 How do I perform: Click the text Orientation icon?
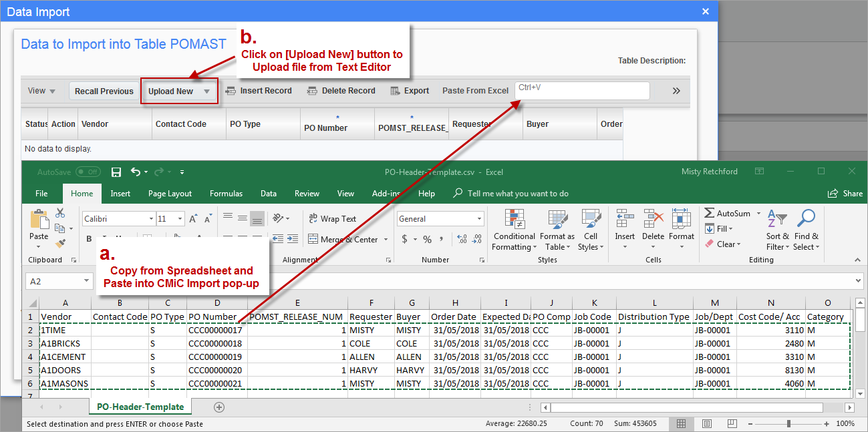[277, 218]
